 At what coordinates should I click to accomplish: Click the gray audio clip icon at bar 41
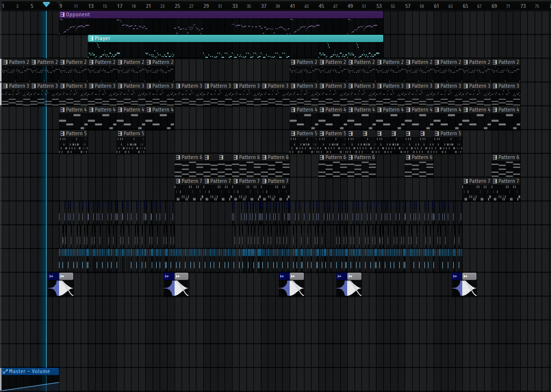point(293,277)
